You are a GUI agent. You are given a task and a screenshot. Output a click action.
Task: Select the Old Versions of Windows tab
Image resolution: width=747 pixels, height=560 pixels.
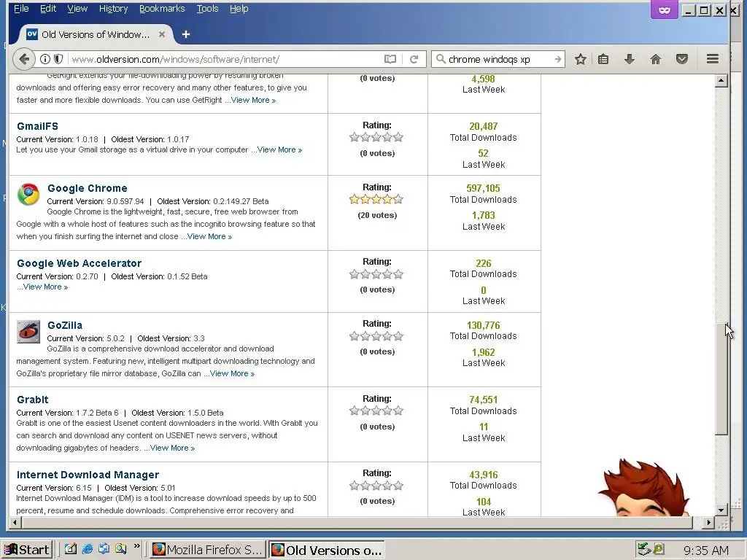click(96, 34)
